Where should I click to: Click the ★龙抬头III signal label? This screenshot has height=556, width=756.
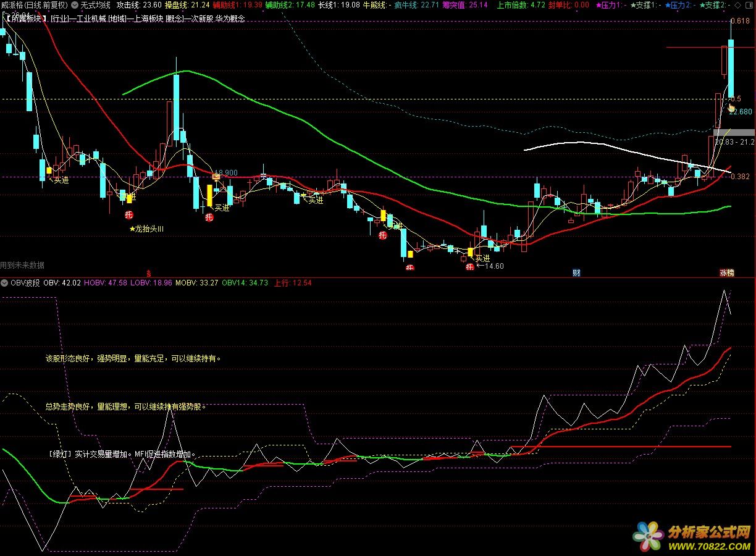point(146,229)
